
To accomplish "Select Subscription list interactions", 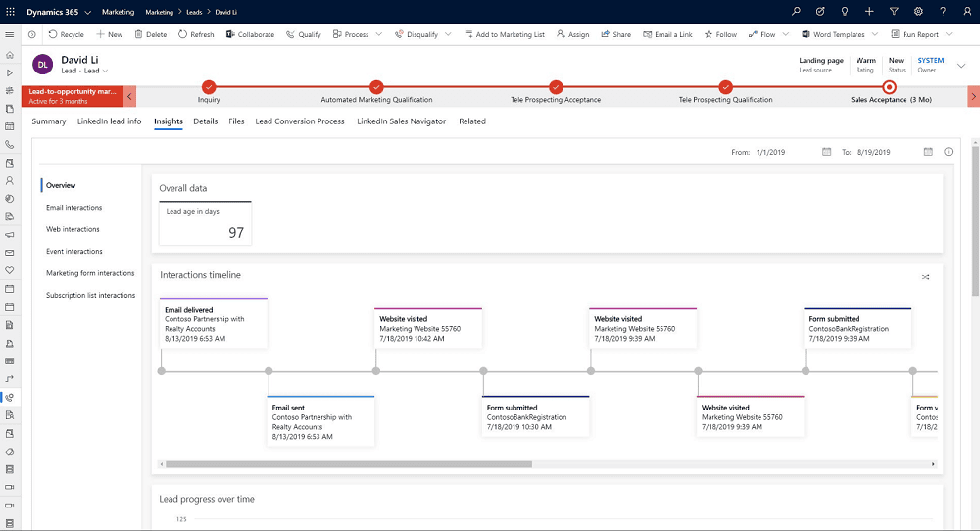I will [90, 295].
